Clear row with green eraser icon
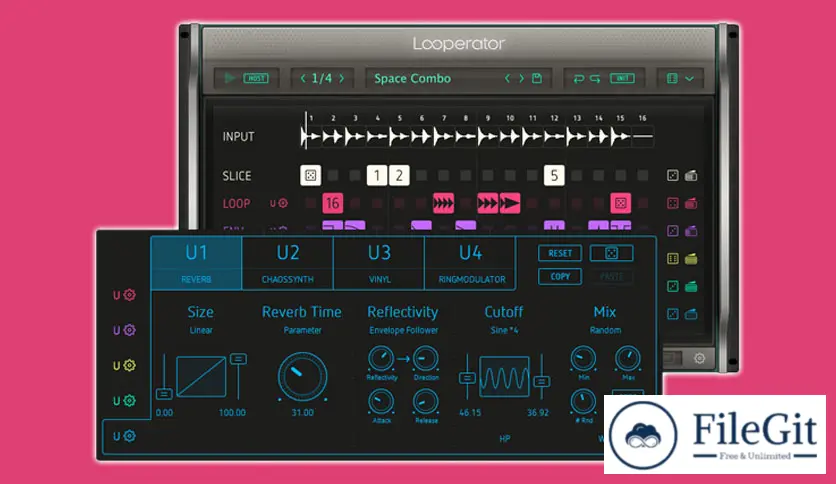Viewport: 836px width, 484px height. click(691, 286)
